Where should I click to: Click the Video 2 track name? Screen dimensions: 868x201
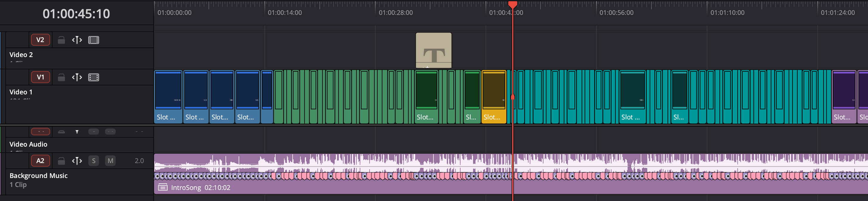pos(21,55)
